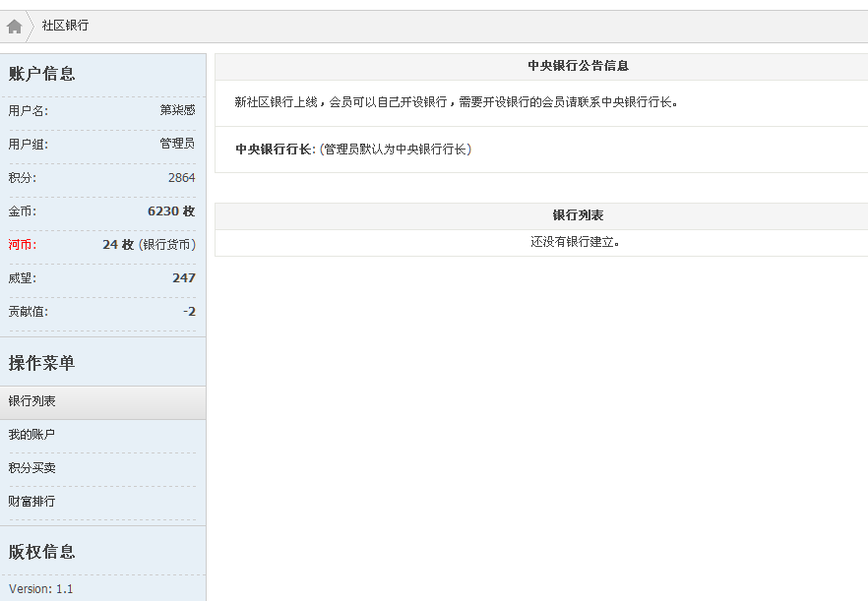Click the 银行列表 table header
This screenshot has height=601, width=868.
coord(578,215)
